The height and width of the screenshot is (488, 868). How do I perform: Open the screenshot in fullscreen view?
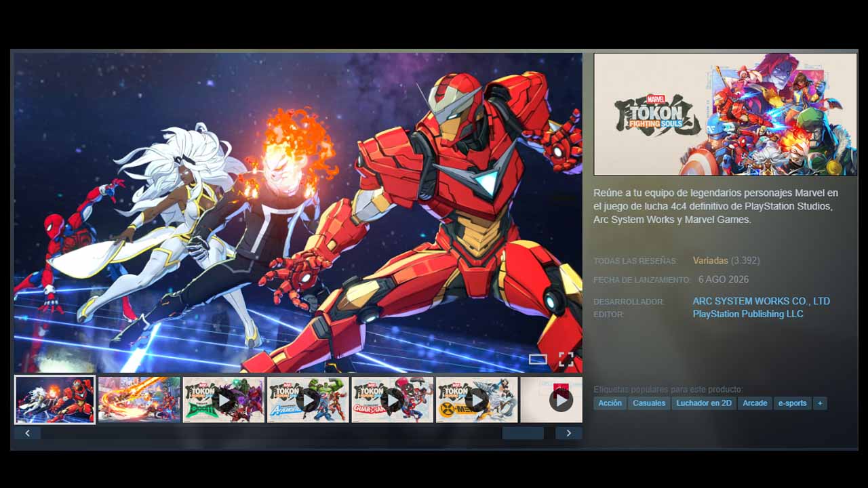(x=566, y=360)
